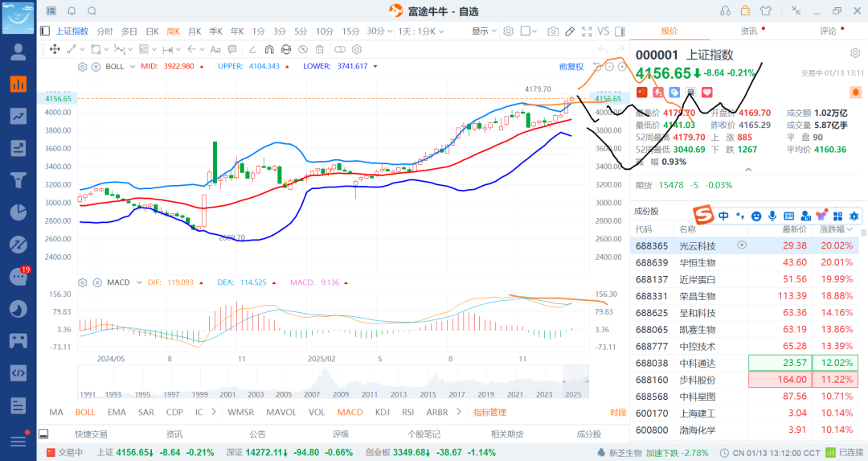Switch to 月K chart tab
Screen dimensions: 868x461
click(194, 31)
